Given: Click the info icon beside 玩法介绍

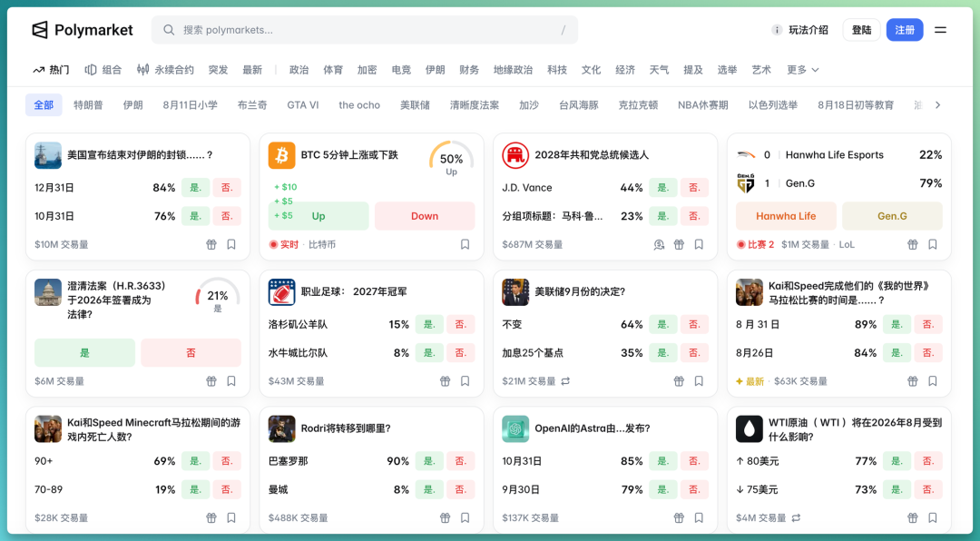Looking at the screenshot, I should pyautogui.click(x=776, y=30).
